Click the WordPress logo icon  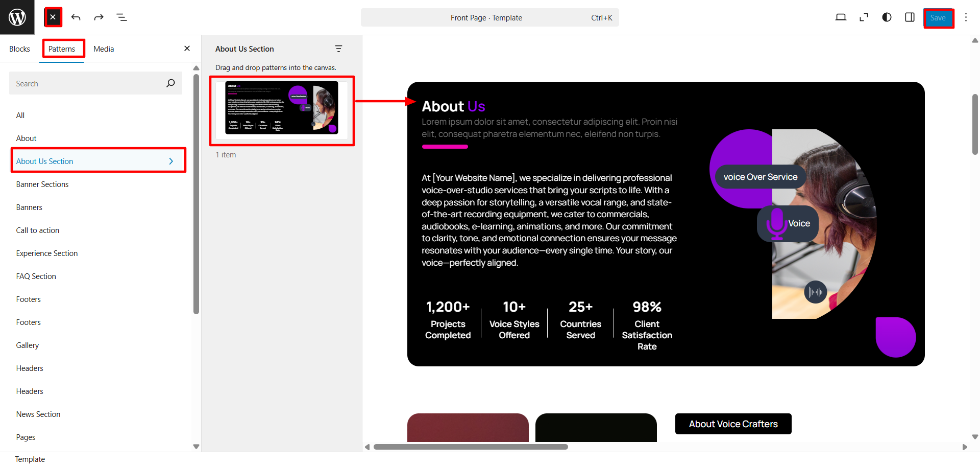(17, 17)
